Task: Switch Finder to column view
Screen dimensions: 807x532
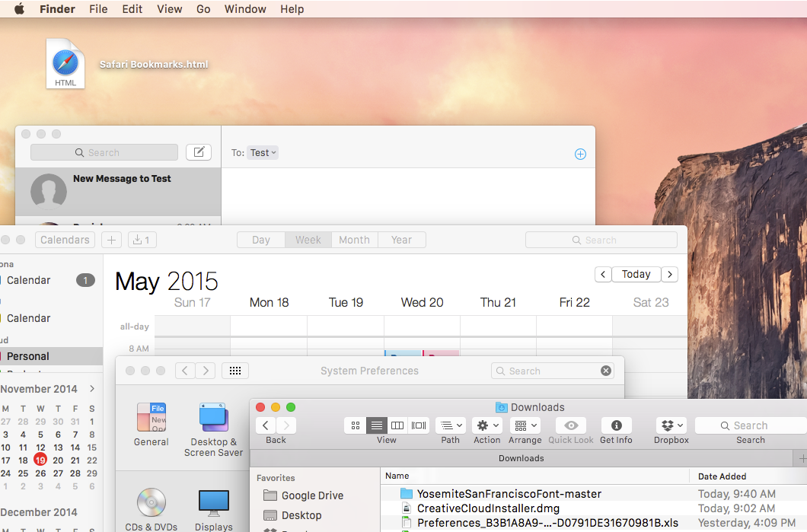Action: [397, 425]
